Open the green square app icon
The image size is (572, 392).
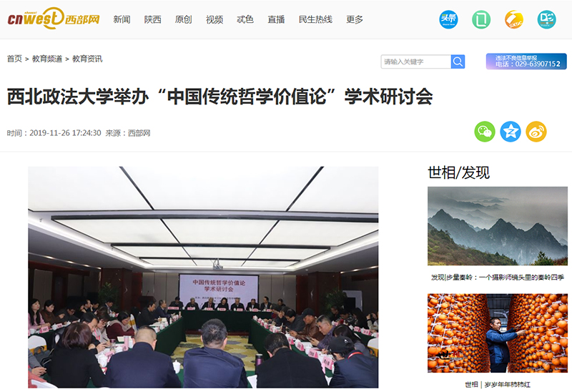[481, 19]
